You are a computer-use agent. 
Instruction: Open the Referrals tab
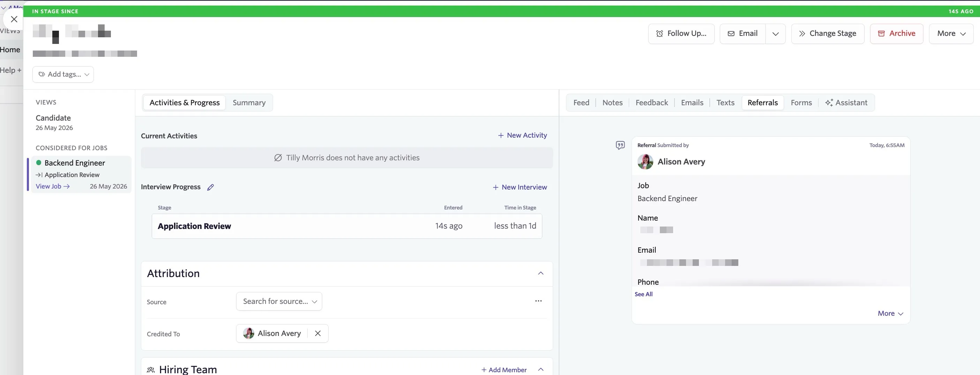[x=762, y=103]
